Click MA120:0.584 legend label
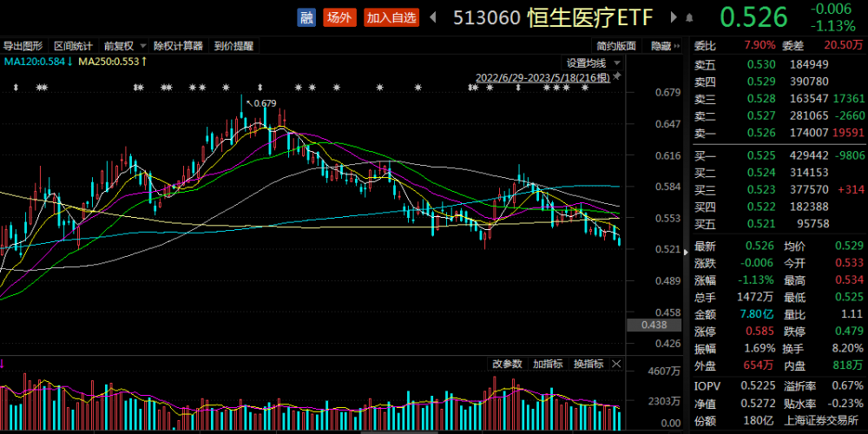 [x=35, y=62]
